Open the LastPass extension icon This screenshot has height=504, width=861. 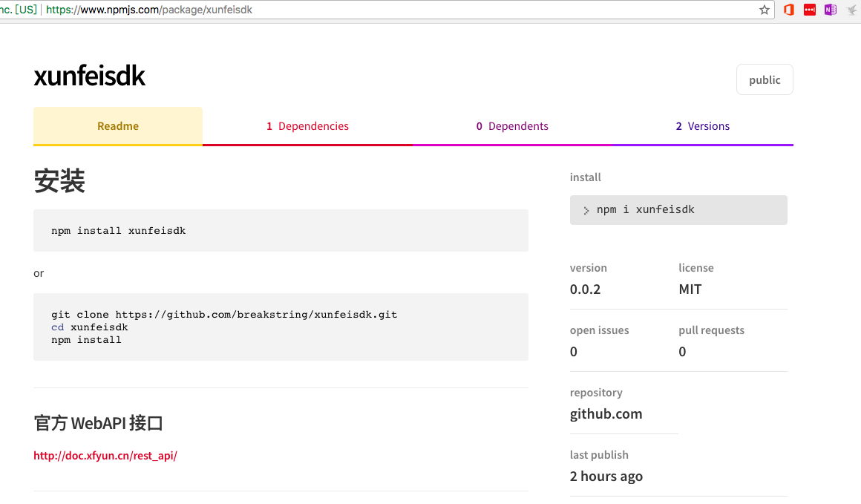click(x=810, y=10)
